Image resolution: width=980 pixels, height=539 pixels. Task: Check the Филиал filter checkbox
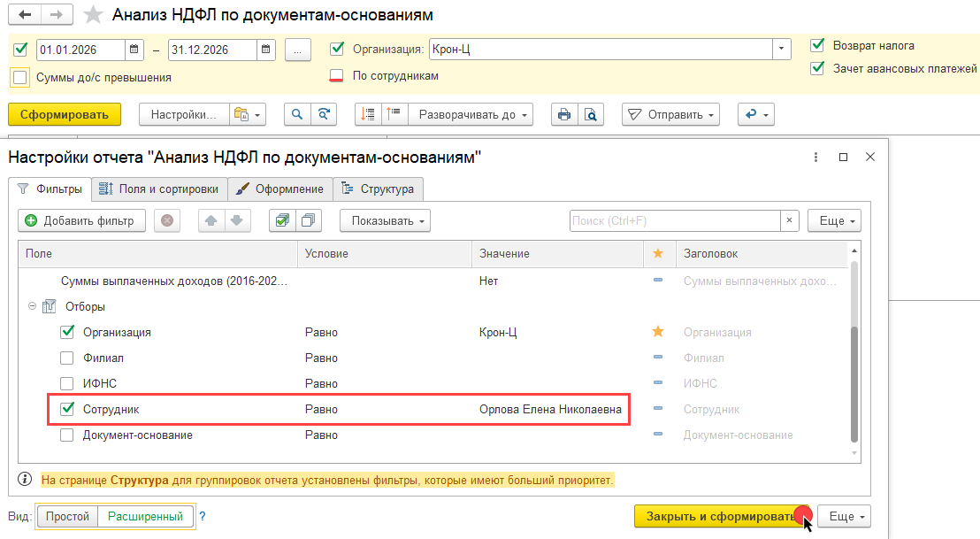[67, 358]
